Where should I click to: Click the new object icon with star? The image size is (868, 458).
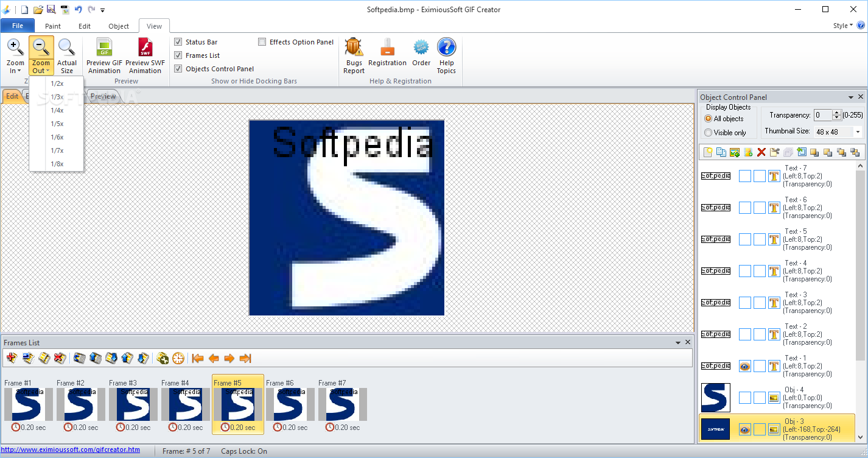coord(708,152)
